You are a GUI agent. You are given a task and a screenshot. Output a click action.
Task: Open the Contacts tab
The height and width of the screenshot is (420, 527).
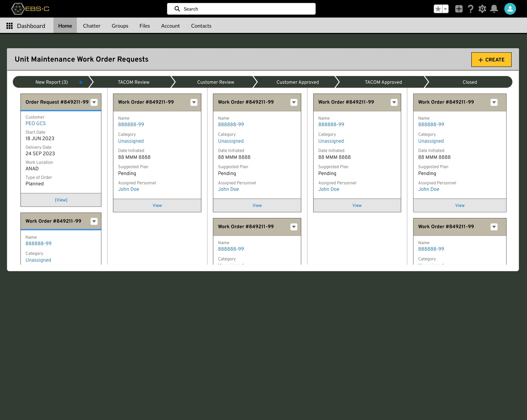tap(201, 26)
